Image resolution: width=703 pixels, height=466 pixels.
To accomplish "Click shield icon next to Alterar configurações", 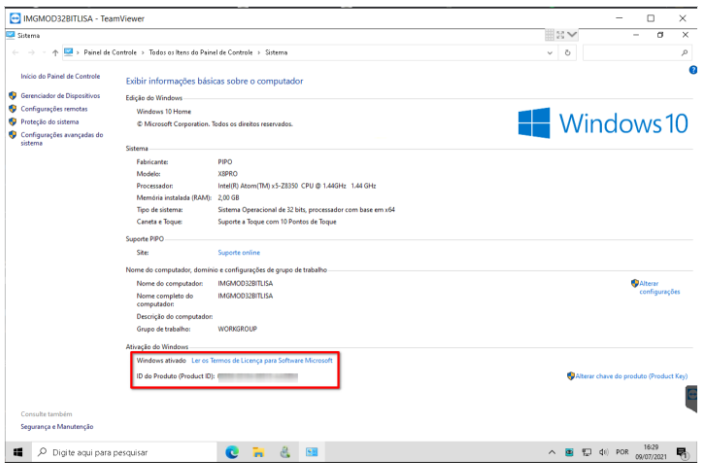I will point(634,283).
